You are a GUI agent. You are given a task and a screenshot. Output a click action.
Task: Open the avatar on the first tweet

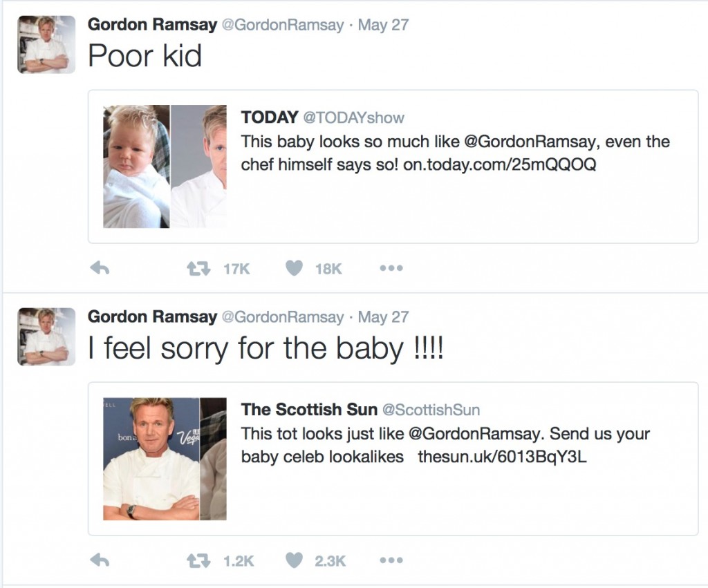(x=46, y=44)
